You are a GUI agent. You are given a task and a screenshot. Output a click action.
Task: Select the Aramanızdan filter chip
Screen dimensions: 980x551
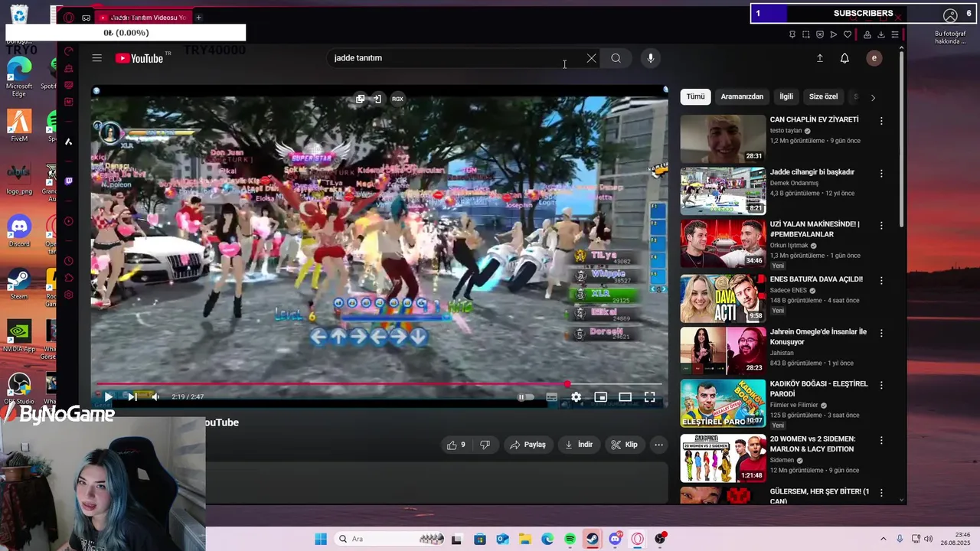[742, 96]
